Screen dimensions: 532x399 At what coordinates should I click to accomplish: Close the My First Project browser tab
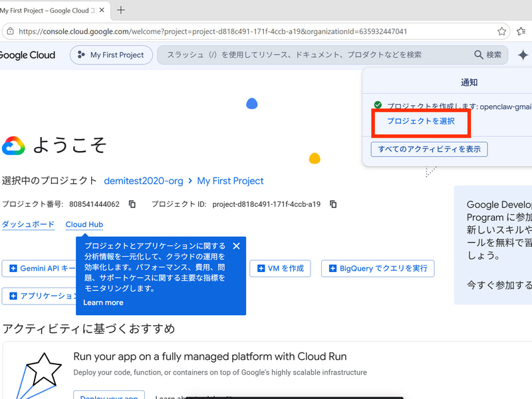[102, 10]
